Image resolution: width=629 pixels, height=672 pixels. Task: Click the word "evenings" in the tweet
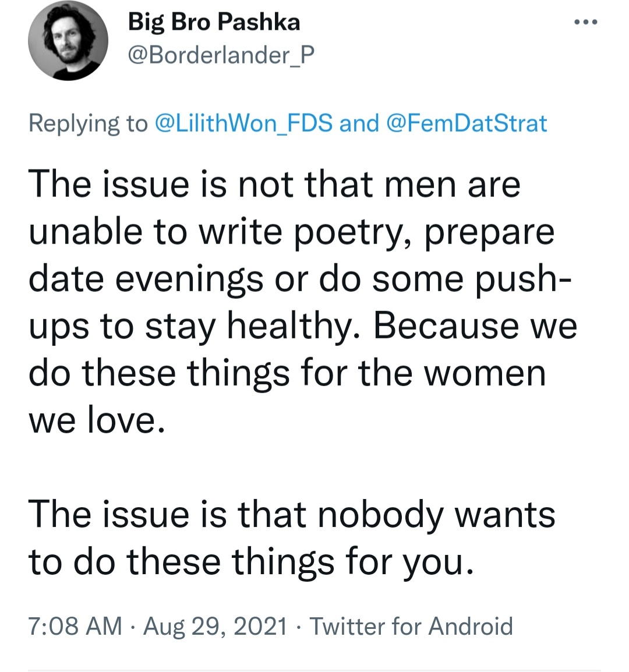[x=189, y=280]
